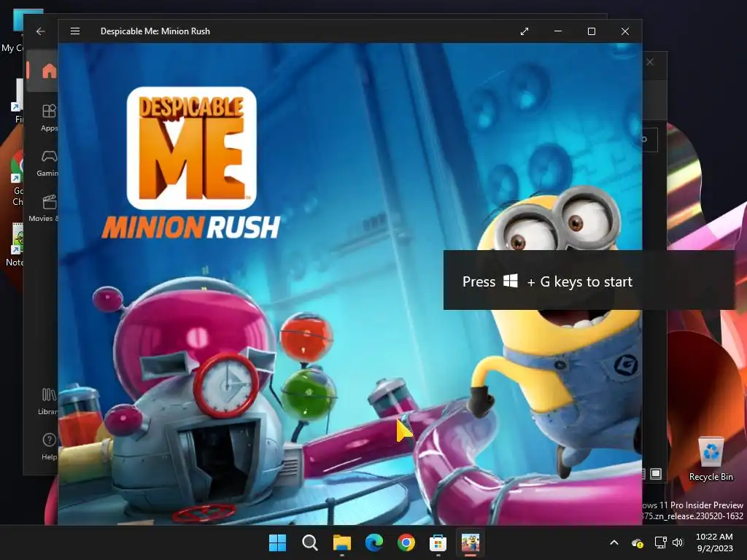Select the Notepad++ desktop shortcut
This screenshot has height=560, width=747.
tap(16, 245)
